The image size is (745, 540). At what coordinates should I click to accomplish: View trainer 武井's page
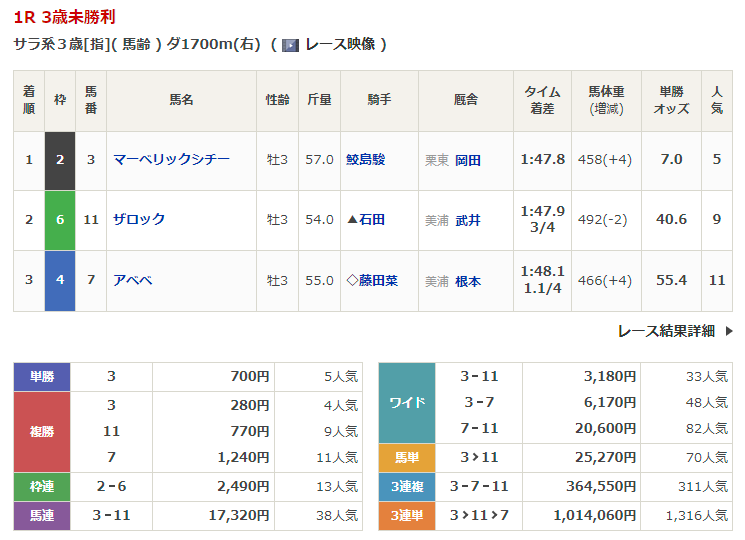(x=467, y=220)
